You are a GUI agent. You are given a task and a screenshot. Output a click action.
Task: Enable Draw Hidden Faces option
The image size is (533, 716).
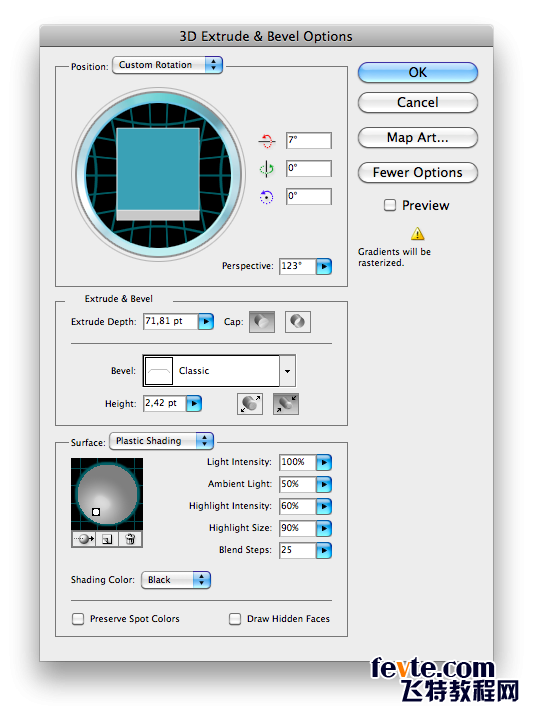(x=235, y=619)
